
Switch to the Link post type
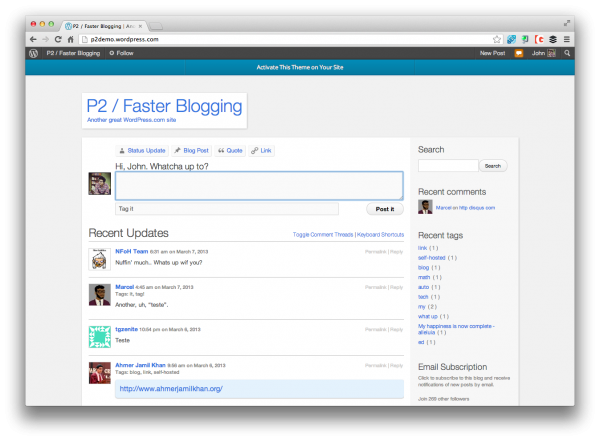[261, 150]
